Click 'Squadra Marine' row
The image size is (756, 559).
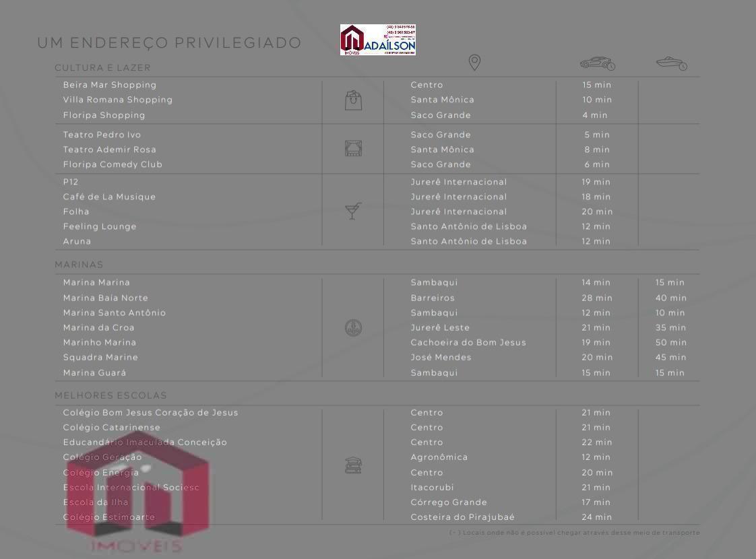pyautogui.click(x=101, y=357)
